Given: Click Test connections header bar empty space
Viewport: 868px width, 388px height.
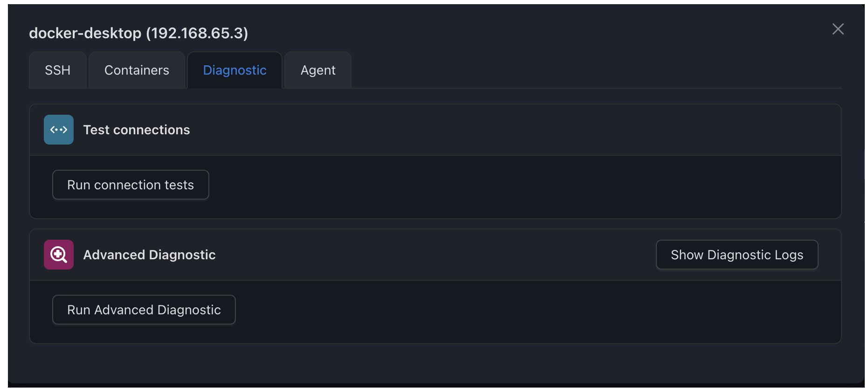Looking at the screenshot, I should pyautogui.click(x=513, y=130).
